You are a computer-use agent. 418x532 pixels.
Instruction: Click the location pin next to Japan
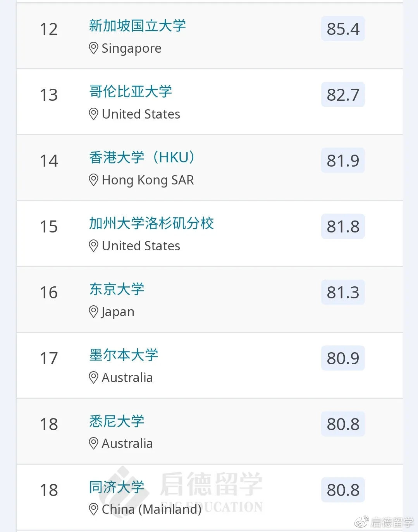[x=93, y=312]
